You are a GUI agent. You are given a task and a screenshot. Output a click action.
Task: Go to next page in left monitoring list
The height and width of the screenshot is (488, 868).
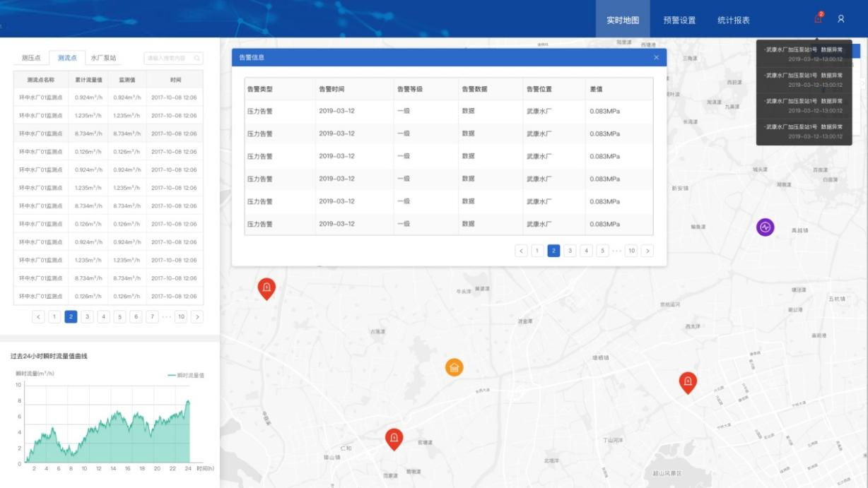click(x=197, y=317)
